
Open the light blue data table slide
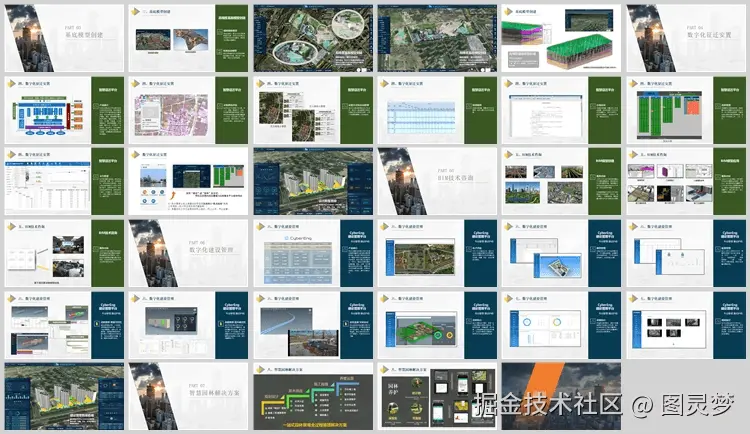(x=437, y=110)
